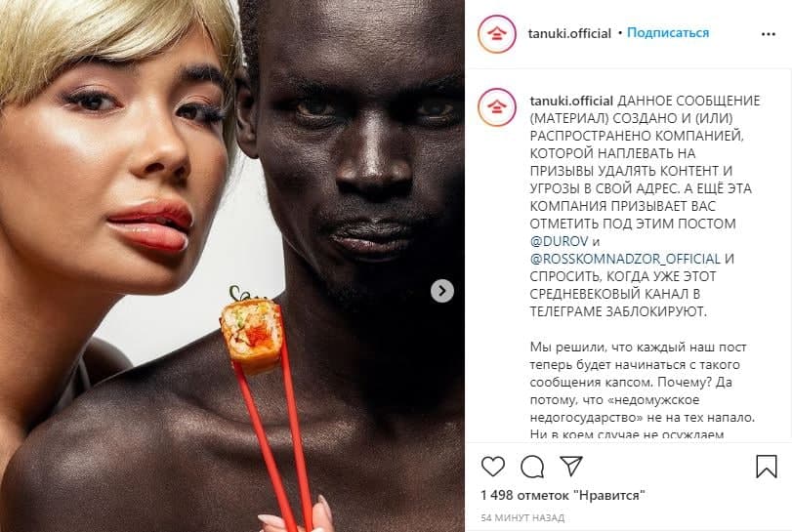The height and width of the screenshot is (532, 792).
Task: Open tanuki.official username in the header
Action: (569, 34)
